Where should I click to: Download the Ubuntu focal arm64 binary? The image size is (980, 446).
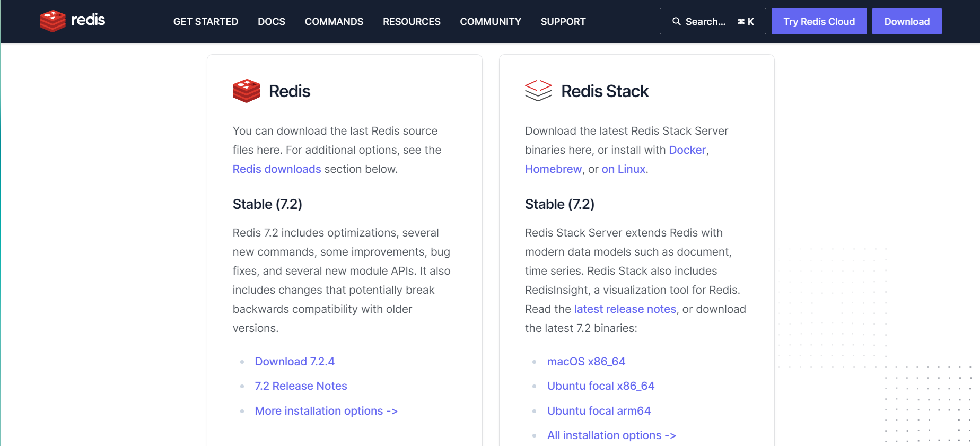coord(599,411)
